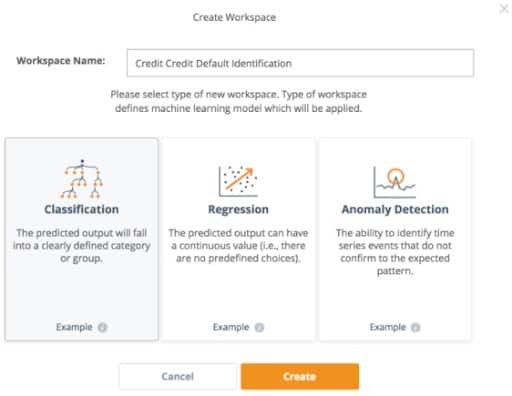The height and width of the screenshot is (396, 512).
Task: Click the Create button
Action: pyautogui.click(x=300, y=376)
